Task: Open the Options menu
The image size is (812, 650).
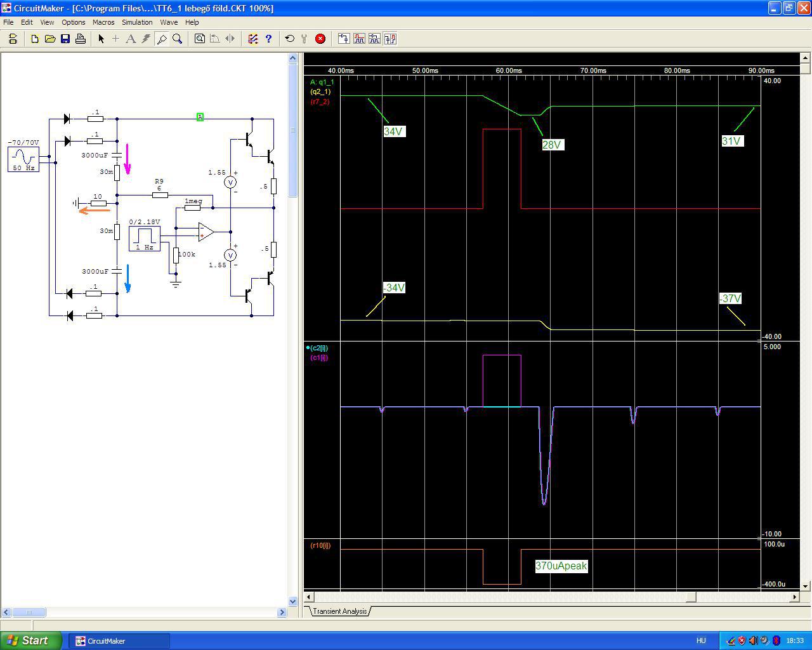Action: (74, 22)
